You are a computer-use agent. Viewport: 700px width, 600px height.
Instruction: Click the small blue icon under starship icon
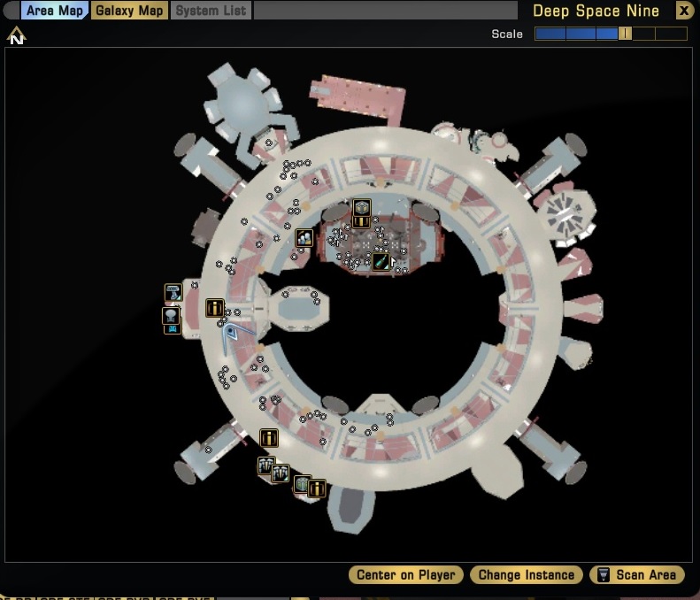point(173,329)
